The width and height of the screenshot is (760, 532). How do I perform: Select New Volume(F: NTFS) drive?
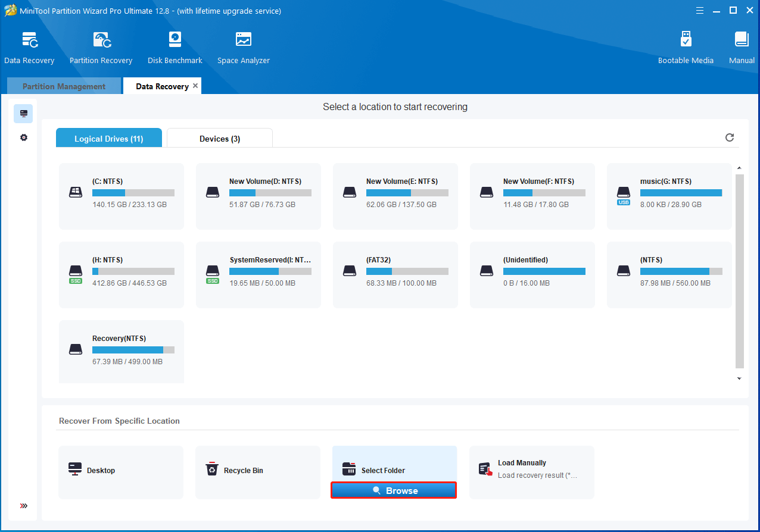(532, 196)
